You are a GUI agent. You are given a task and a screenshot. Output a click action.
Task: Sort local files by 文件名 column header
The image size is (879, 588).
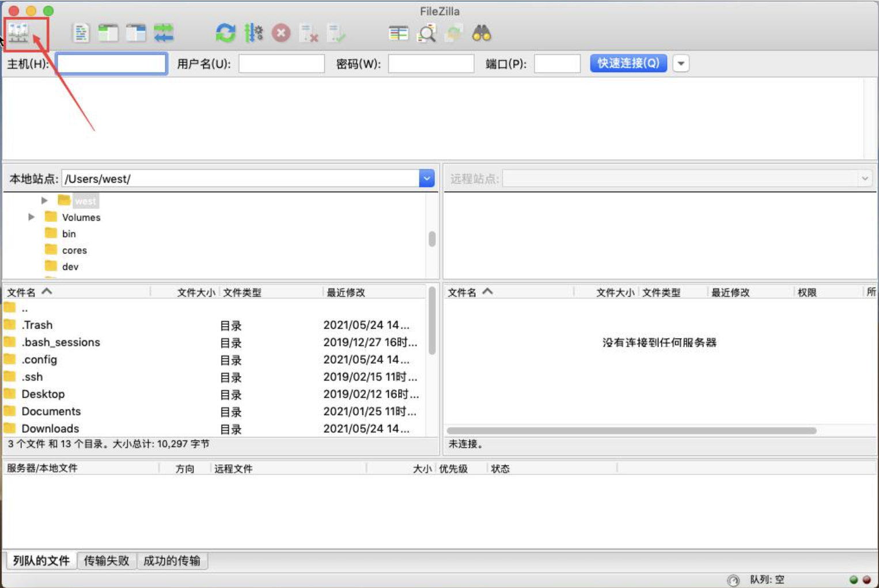click(x=22, y=293)
